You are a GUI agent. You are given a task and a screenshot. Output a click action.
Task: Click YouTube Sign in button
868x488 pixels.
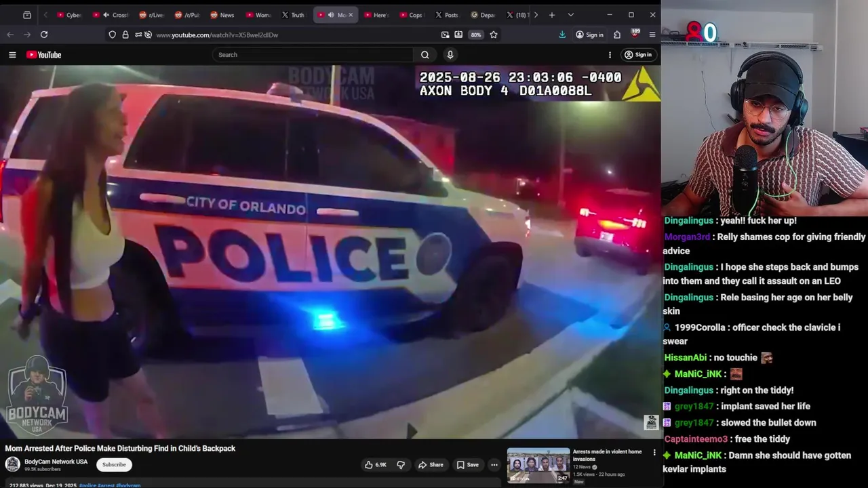click(638, 55)
